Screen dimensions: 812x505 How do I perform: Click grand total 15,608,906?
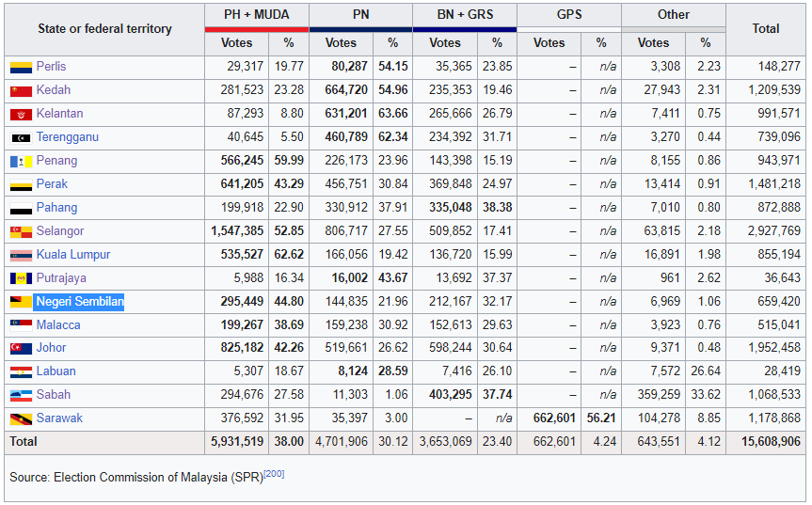click(772, 441)
